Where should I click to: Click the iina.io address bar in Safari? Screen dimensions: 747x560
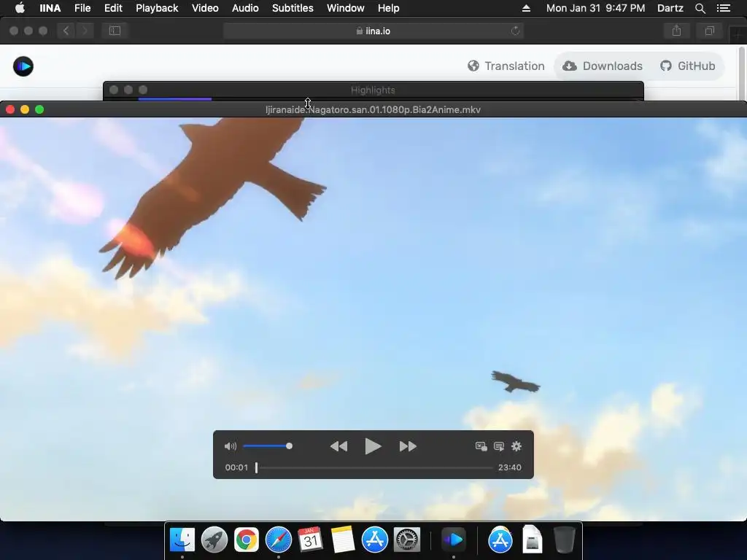click(x=373, y=31)
